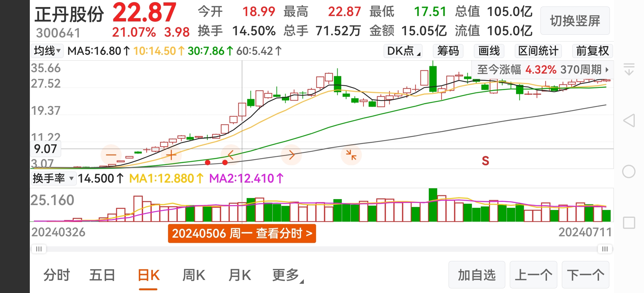644x293 pixels.
Task: Tap the Android recents square icon
Action: tap(629, 223)
